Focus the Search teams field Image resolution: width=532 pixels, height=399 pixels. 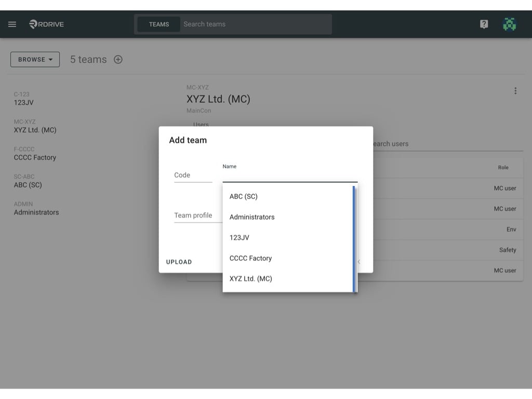[256, 24]
